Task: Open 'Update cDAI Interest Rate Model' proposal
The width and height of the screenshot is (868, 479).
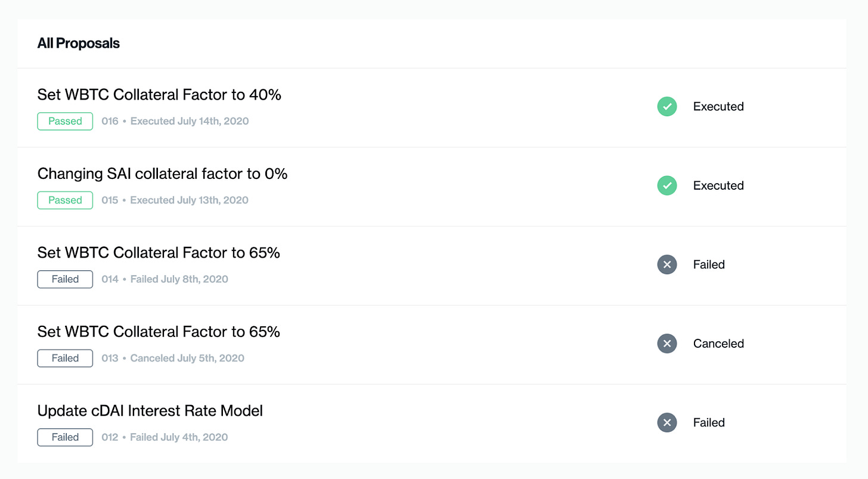Action: tap(150, 411)
